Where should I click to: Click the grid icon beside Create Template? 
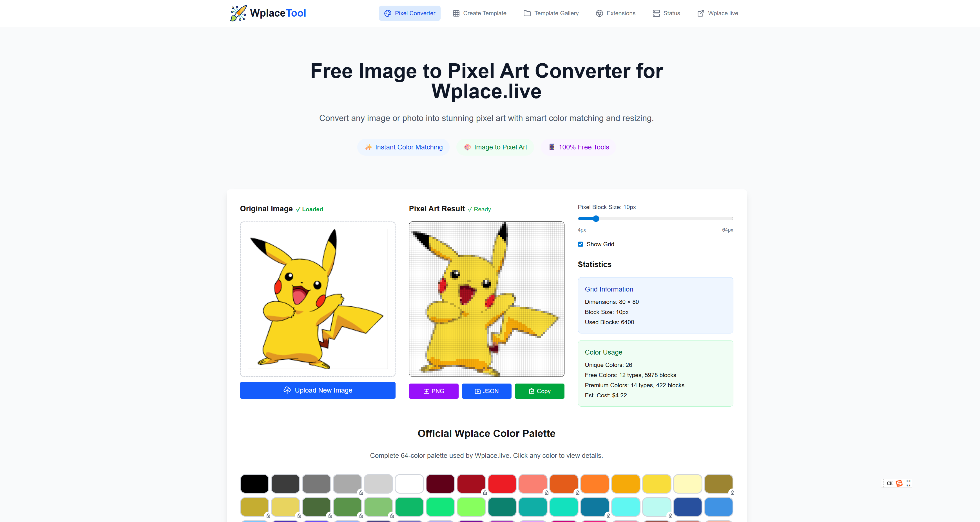[456, 13]
